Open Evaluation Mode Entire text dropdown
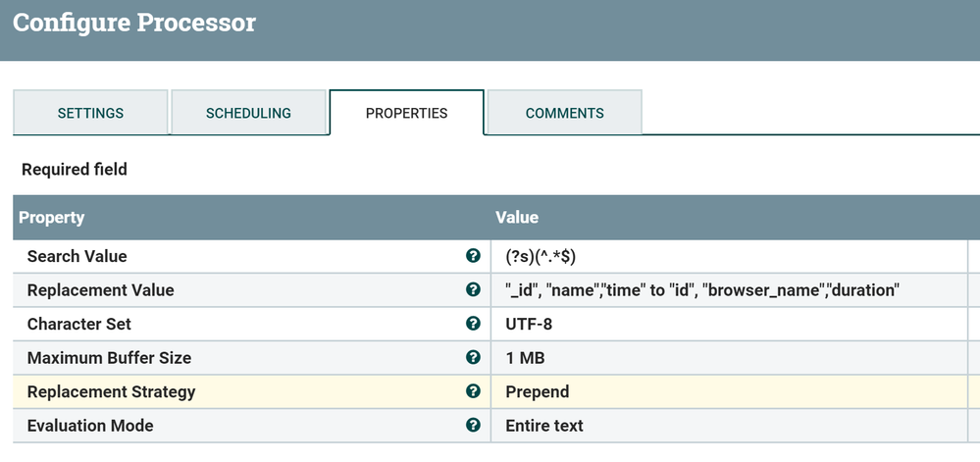 click(x=728, y=426)
